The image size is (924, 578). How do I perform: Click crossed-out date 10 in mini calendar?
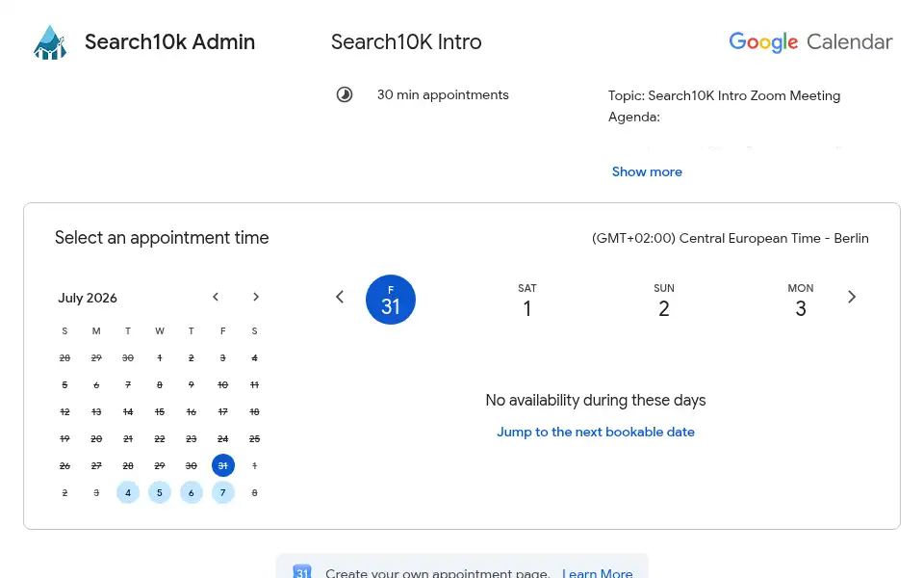[x=222, y=384]
